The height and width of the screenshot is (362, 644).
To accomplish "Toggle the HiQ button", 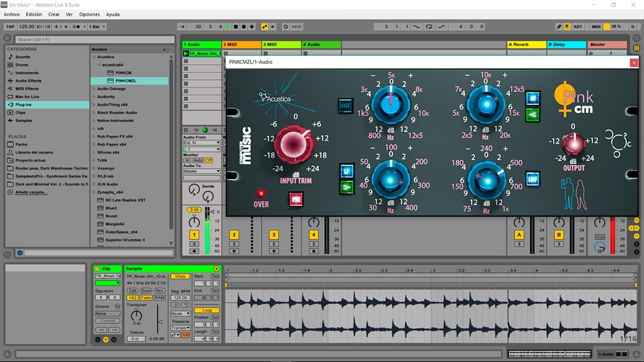I will (131, 298).
